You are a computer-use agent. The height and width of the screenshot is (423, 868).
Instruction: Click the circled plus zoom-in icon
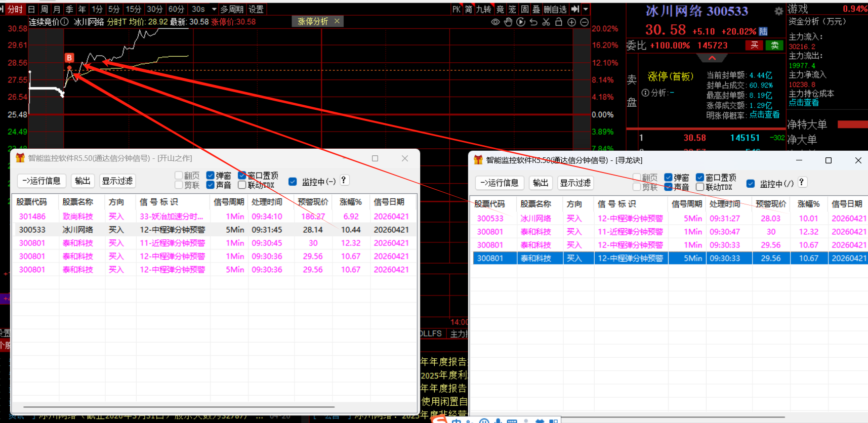pos(572,22)
